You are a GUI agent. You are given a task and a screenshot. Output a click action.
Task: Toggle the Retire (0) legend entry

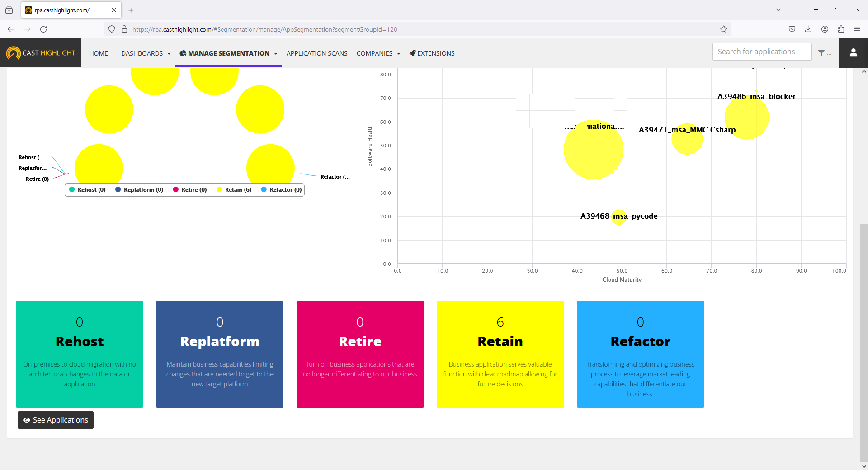point(190,190)
